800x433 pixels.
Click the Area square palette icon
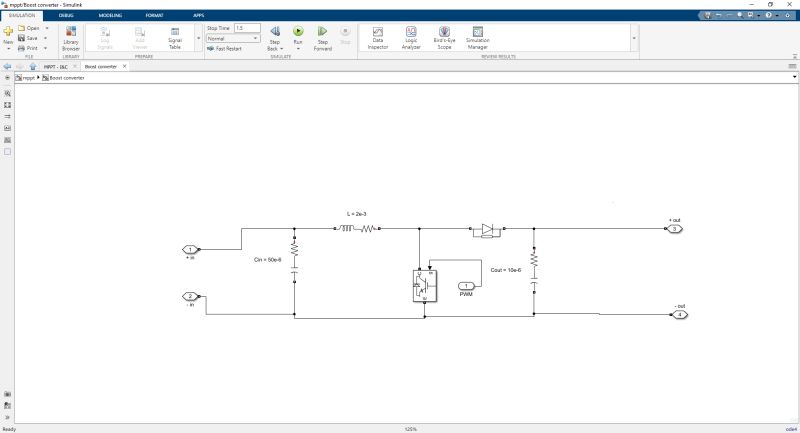pos(7,151)
